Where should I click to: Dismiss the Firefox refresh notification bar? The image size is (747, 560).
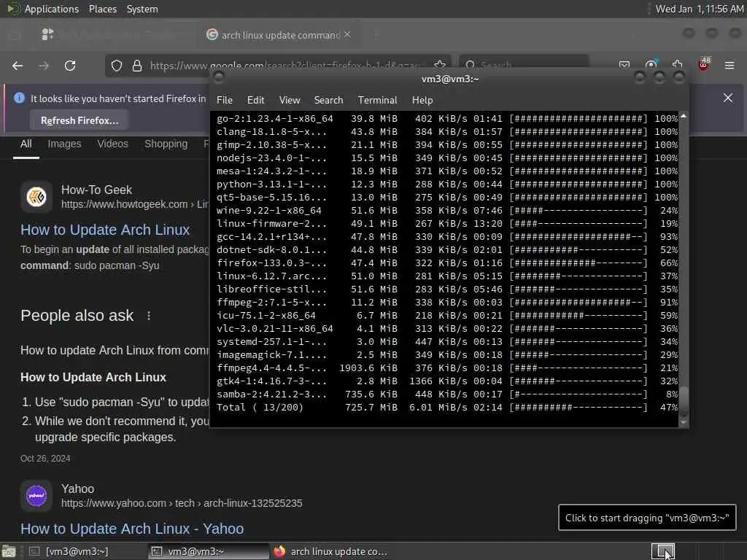tap(728, 98)
